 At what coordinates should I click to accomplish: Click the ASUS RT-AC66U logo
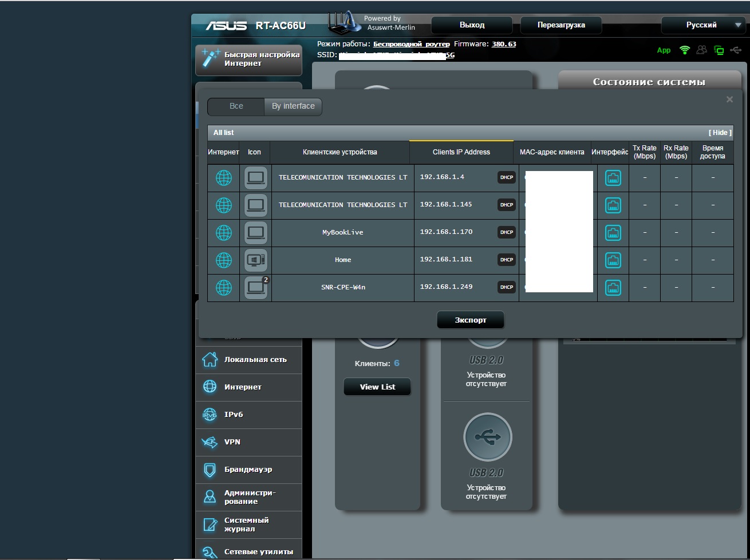click(x=256, y=26)
